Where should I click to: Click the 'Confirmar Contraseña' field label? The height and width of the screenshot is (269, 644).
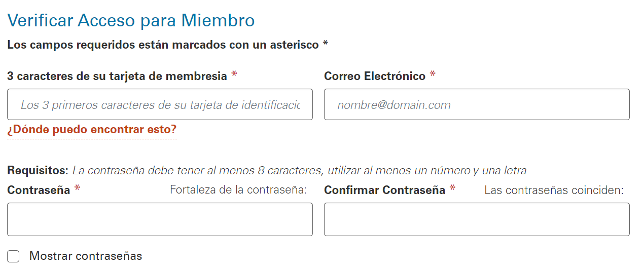click(384, 190)
